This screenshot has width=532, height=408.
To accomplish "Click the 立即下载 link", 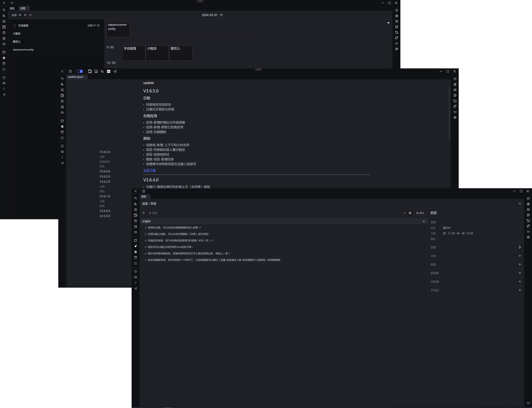I will 149,170.
